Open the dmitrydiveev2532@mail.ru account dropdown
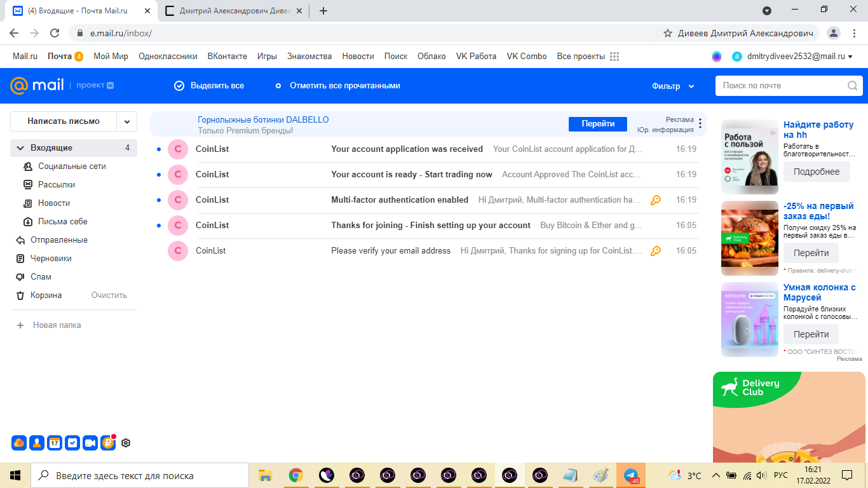The width and height of the screenshot is (868, 488). click(x=799, y=57)
